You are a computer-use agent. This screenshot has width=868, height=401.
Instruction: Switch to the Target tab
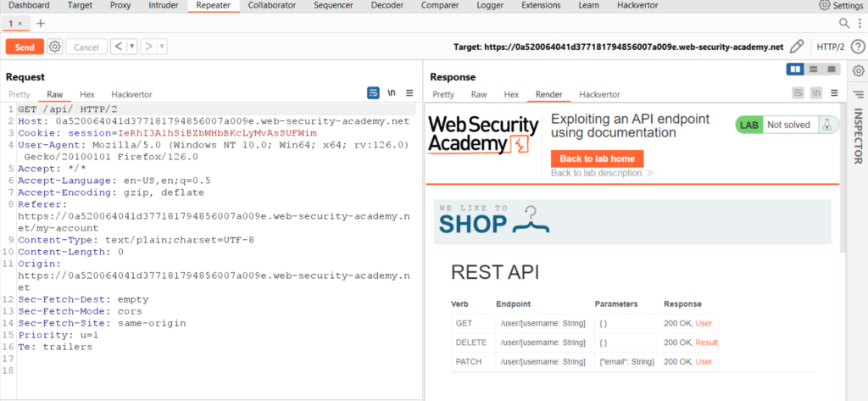pos(81,6)
